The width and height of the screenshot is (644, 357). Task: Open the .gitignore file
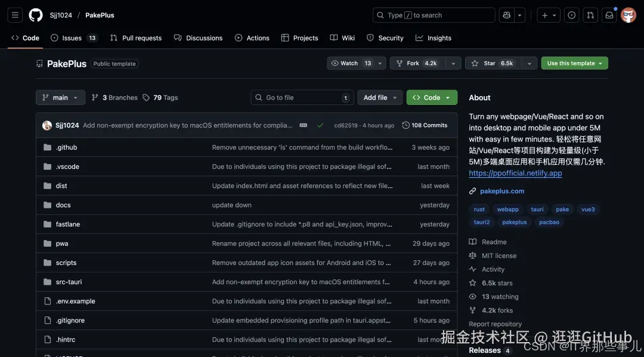[x=70, y=321]
